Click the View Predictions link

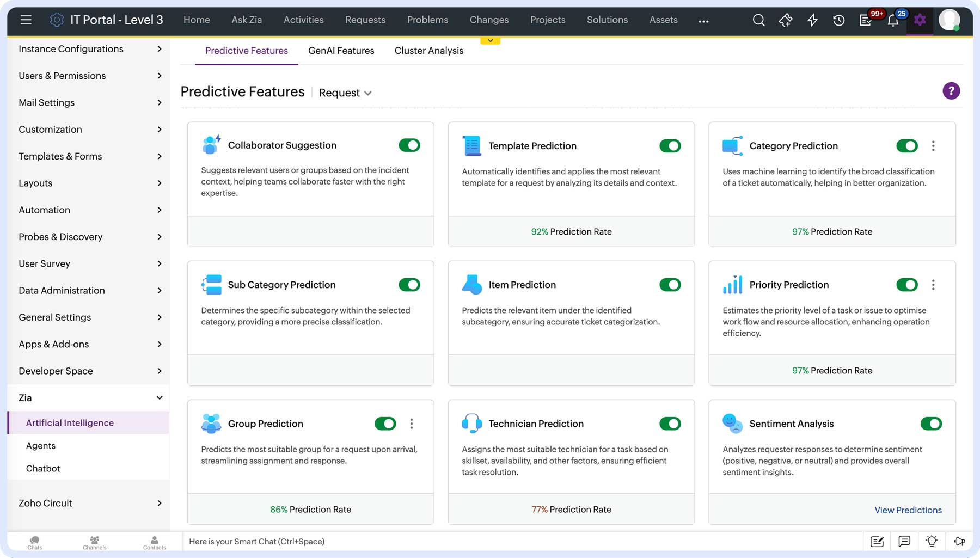(908, 510)
